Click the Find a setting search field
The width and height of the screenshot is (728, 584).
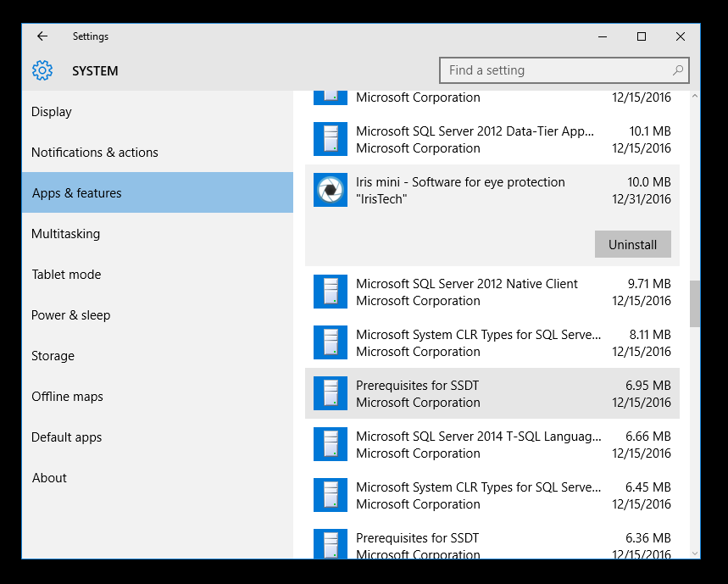(564, 70)
